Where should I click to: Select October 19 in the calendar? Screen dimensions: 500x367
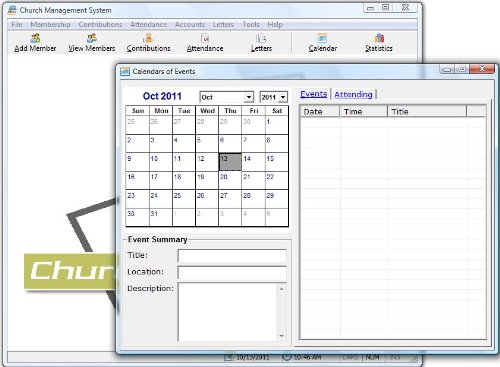(207, 181)
